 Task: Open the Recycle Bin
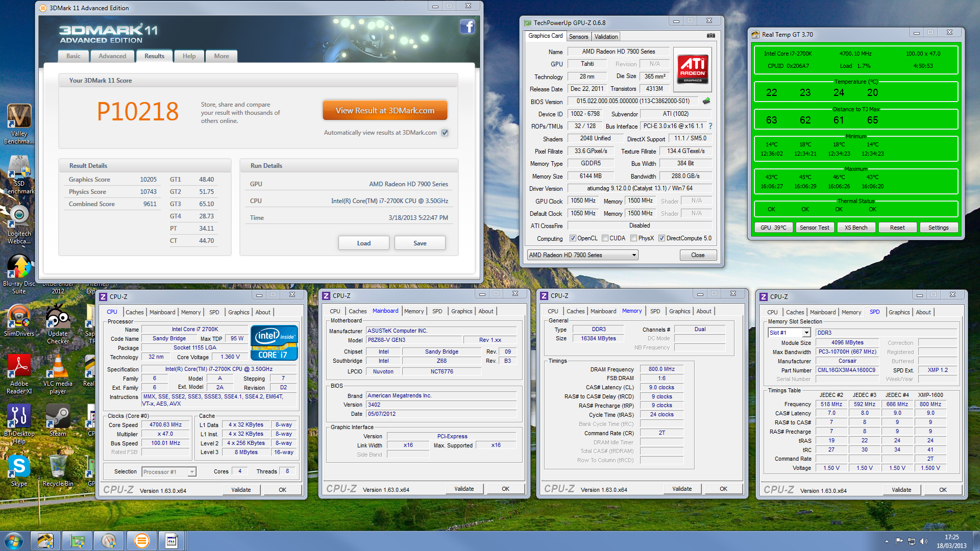[x=58, y=471]
